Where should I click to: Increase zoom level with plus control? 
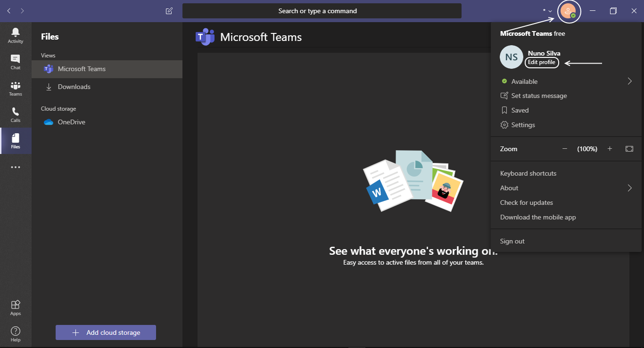point(610,149)
